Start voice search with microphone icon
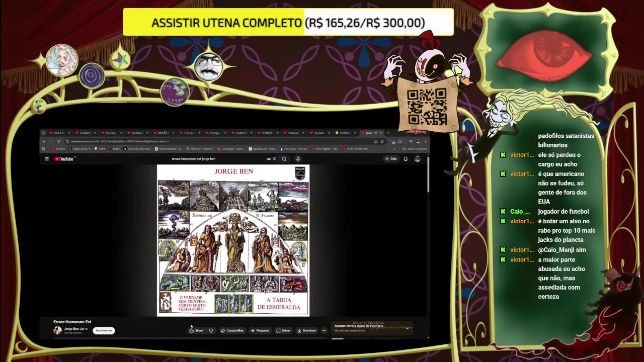 298,159
